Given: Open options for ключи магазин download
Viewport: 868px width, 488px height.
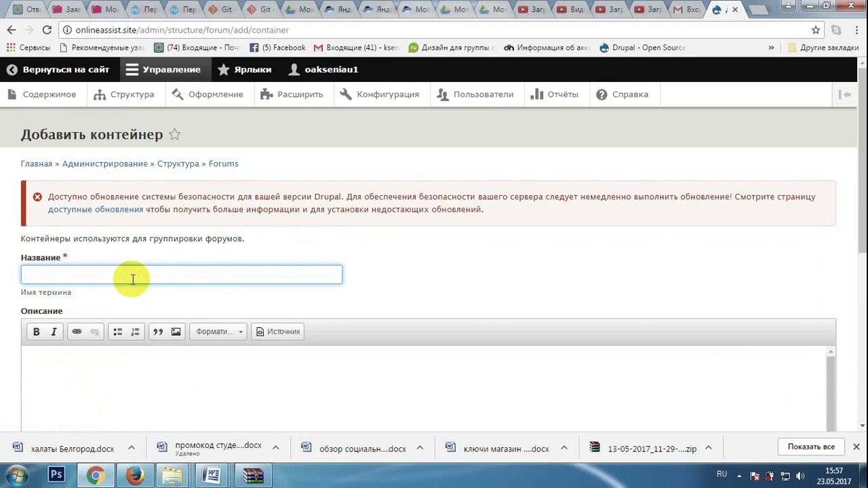Looking at the screenshot, I should (564, 447).
